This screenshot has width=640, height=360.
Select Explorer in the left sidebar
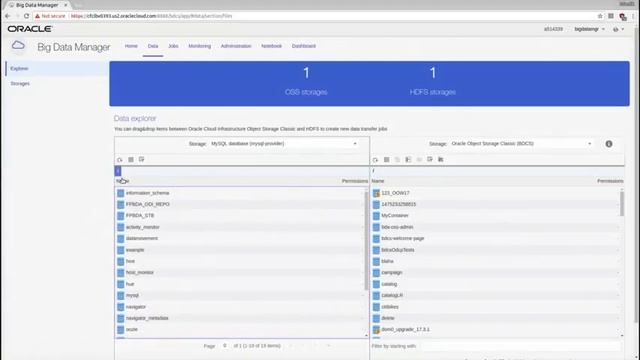click(x=57, y=69)
